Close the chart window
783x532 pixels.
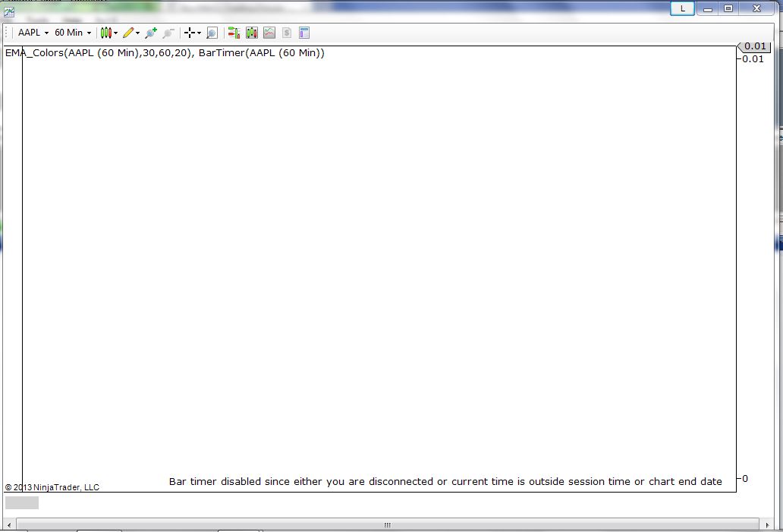(x=756, y=8)
